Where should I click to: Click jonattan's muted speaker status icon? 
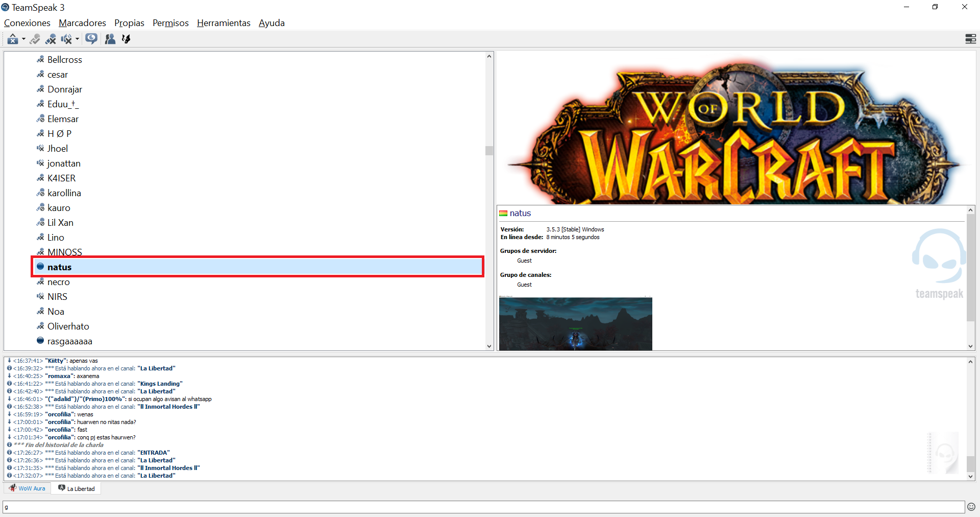click(x=40, y=163)
